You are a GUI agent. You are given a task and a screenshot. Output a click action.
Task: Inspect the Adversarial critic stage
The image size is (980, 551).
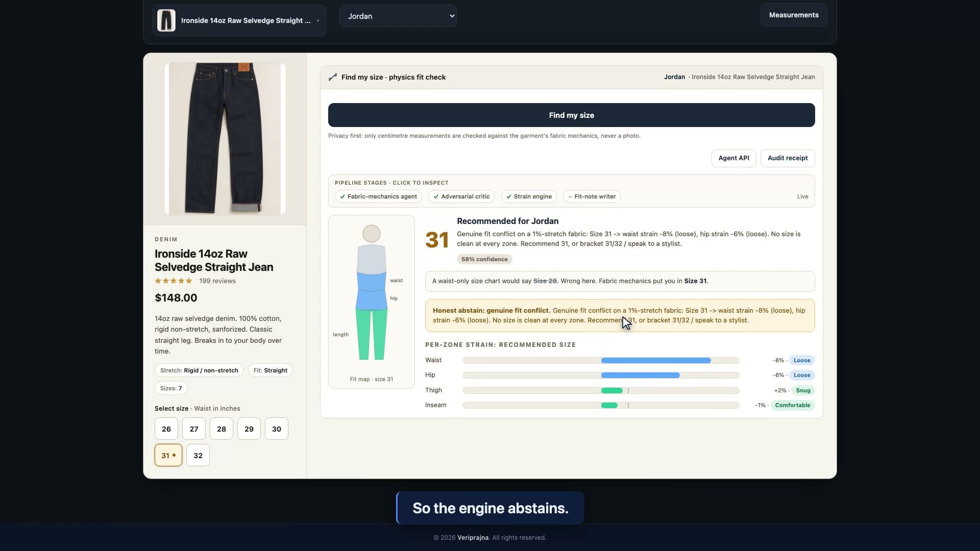(x=461, y=196)
